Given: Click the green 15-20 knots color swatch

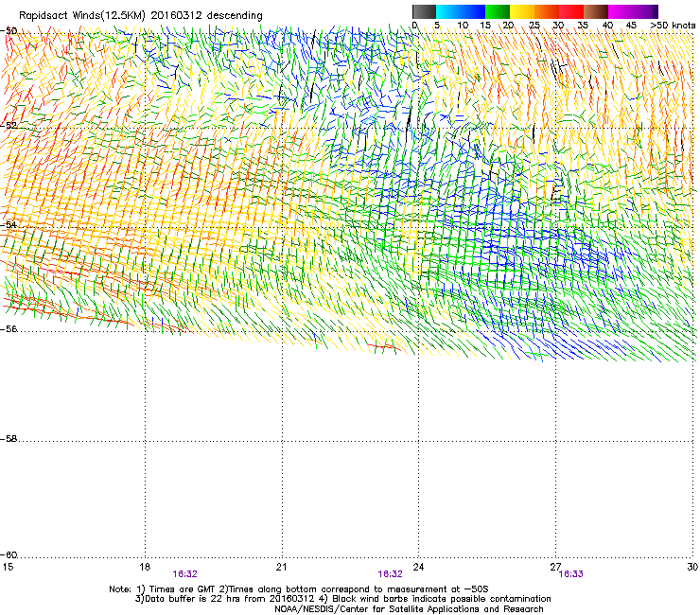Looking at the screenshot, I should point(498,11).
